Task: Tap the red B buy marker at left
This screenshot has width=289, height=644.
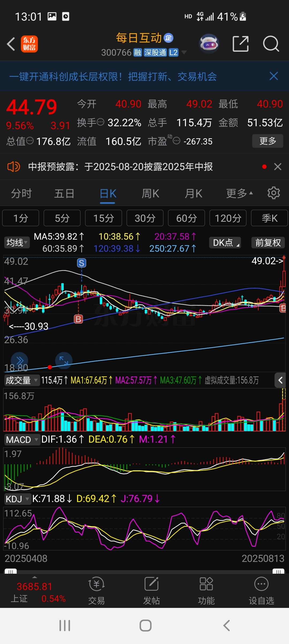Action: click(x=78, y=319)
